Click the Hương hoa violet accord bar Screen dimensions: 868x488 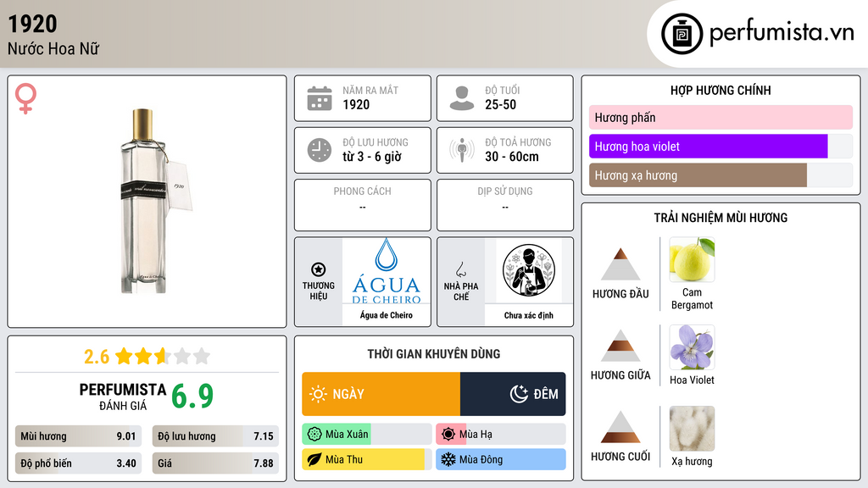click(x=721, y=147)
